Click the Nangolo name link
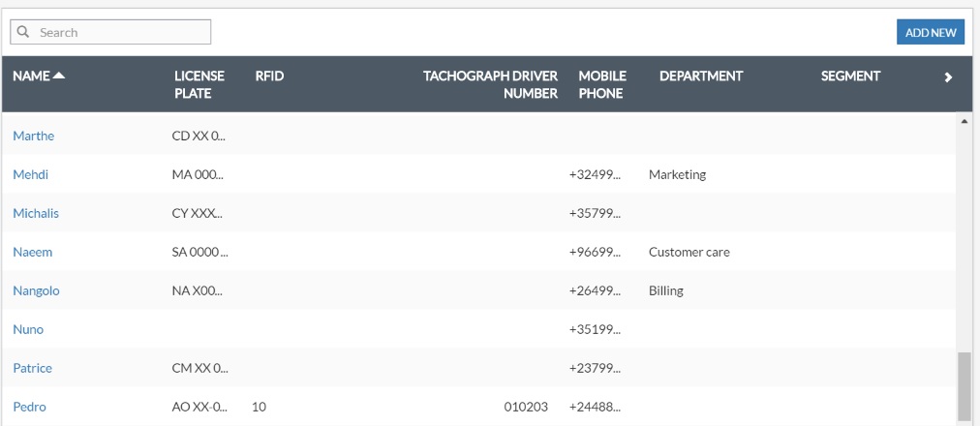This screenshot has height=426, width=980. [x=36, y=290]
